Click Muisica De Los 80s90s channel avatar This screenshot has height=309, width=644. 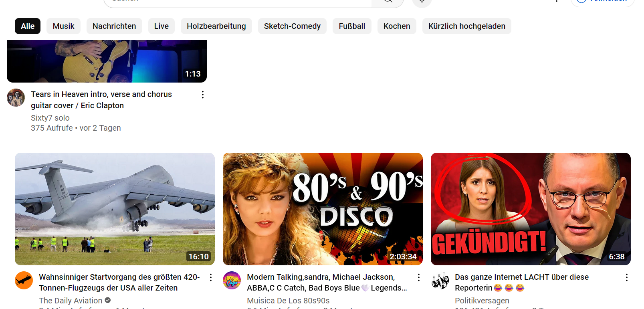(232, 280)
